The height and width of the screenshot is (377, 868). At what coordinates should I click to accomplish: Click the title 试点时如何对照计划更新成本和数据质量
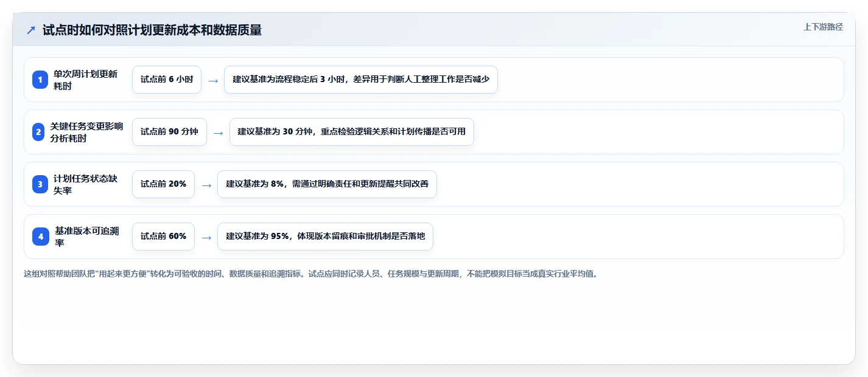(x=152, y=30)
